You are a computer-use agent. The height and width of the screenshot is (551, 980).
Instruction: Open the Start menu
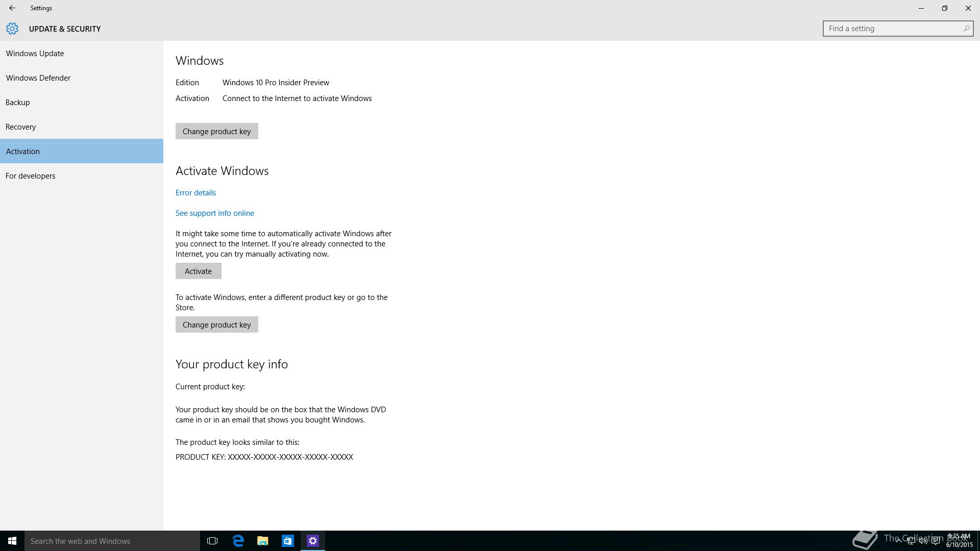[12, 541]
